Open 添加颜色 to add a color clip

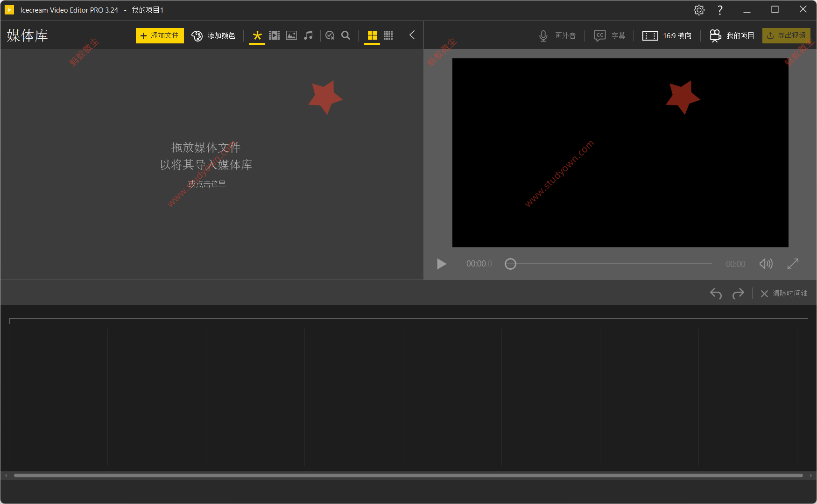tap(213, 35)
